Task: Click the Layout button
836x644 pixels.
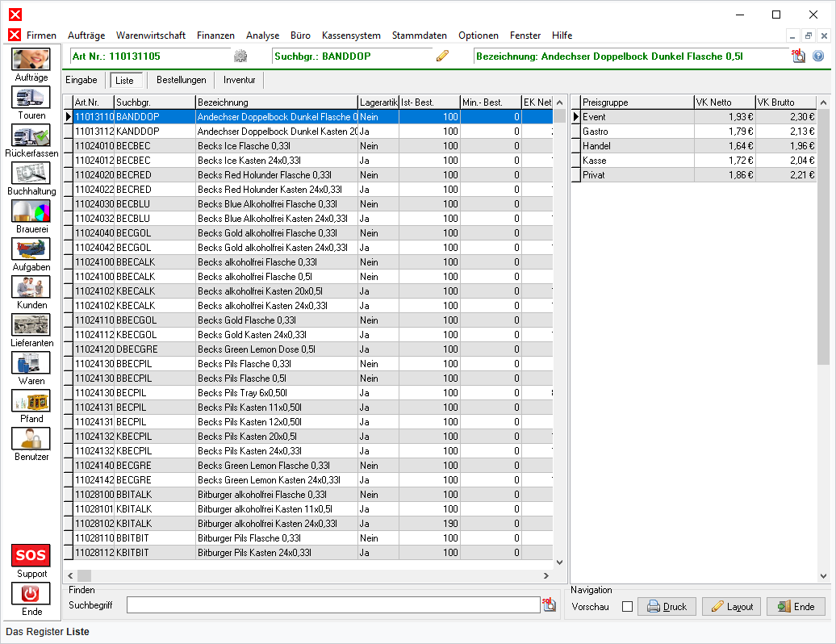Action: tap(731, 607)
